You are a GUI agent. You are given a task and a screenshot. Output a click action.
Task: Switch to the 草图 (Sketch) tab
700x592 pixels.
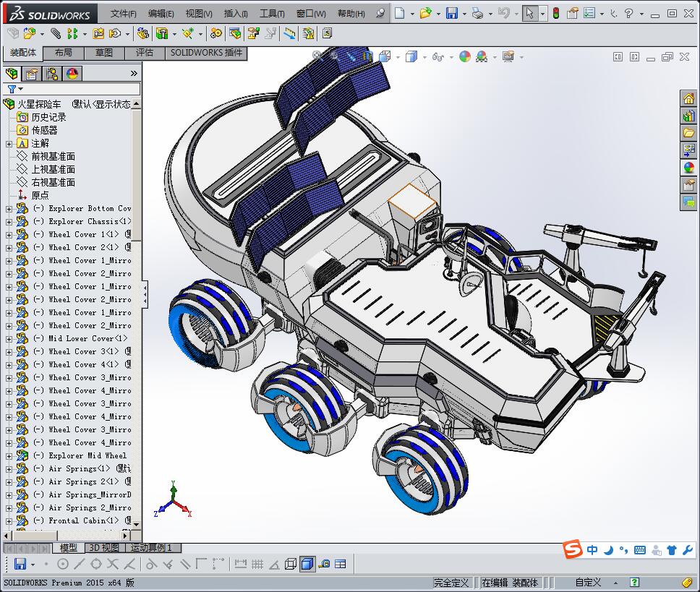coord(103,53)
